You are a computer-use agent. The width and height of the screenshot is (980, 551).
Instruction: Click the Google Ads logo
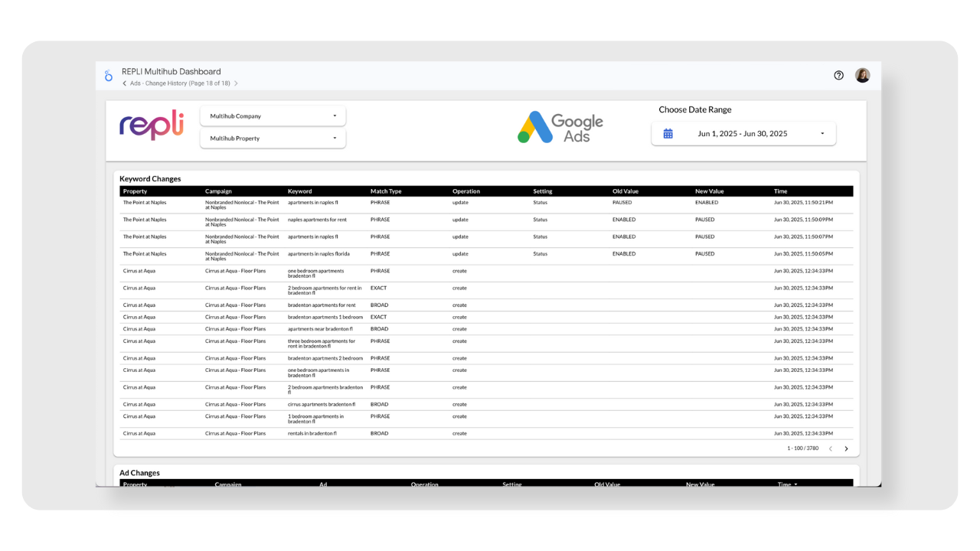pos(560,128)
